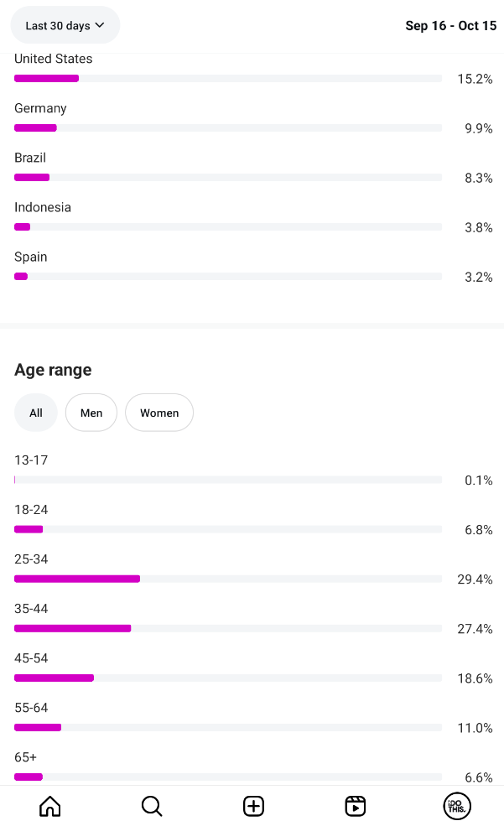Screen dimensions: 504x821
Task: Filter age range by Men
Action: coord(91,413)
